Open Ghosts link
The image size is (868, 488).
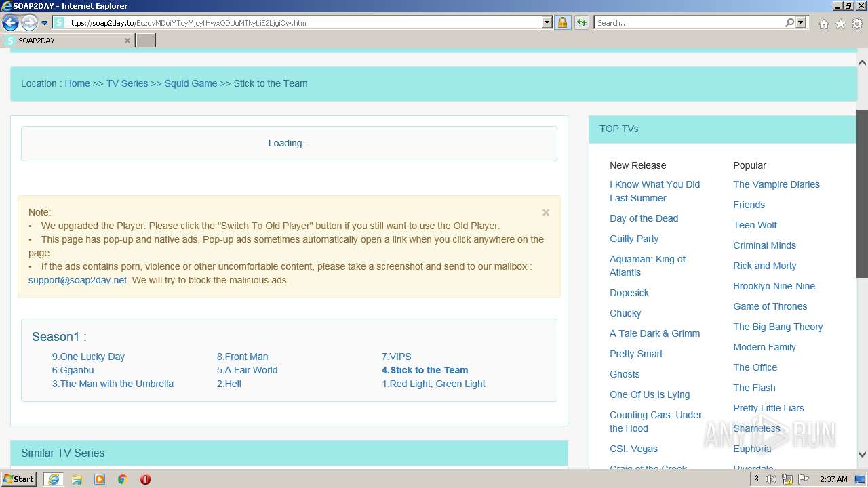(625, 374)
